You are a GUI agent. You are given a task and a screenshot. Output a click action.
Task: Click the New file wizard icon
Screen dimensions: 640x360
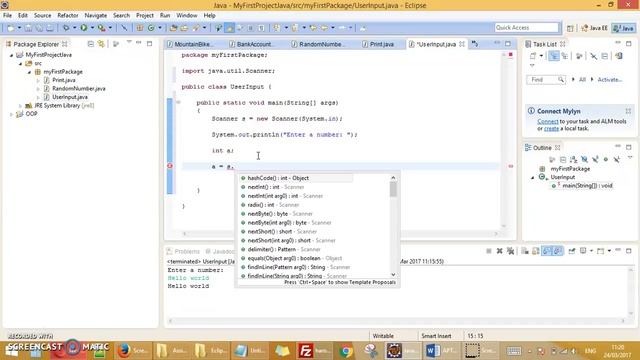click(x=11, y=28)
